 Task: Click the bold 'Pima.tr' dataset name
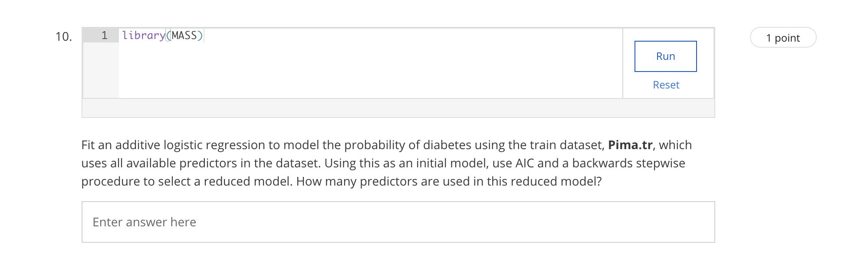click(x=630, y=145)
